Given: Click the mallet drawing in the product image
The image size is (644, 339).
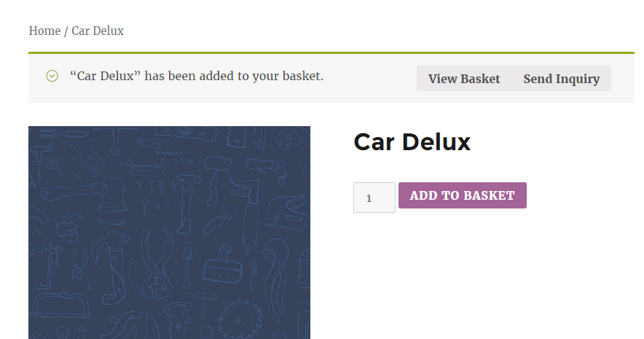Looking at the screenshot, I should 216,179.
